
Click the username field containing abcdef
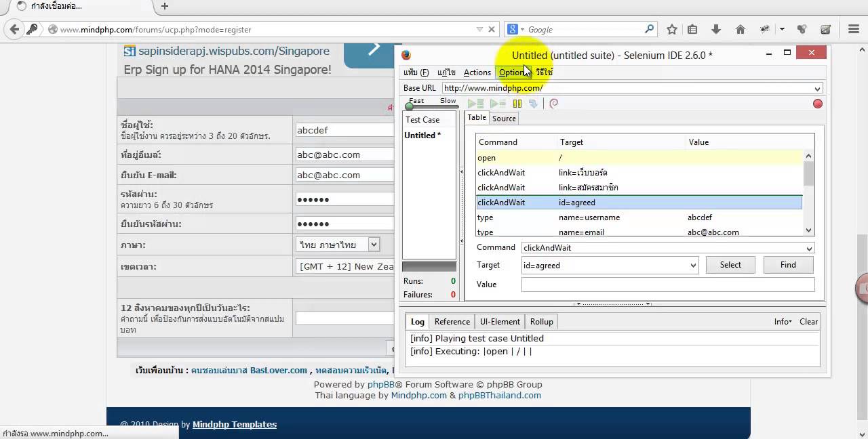click(344, 130)
